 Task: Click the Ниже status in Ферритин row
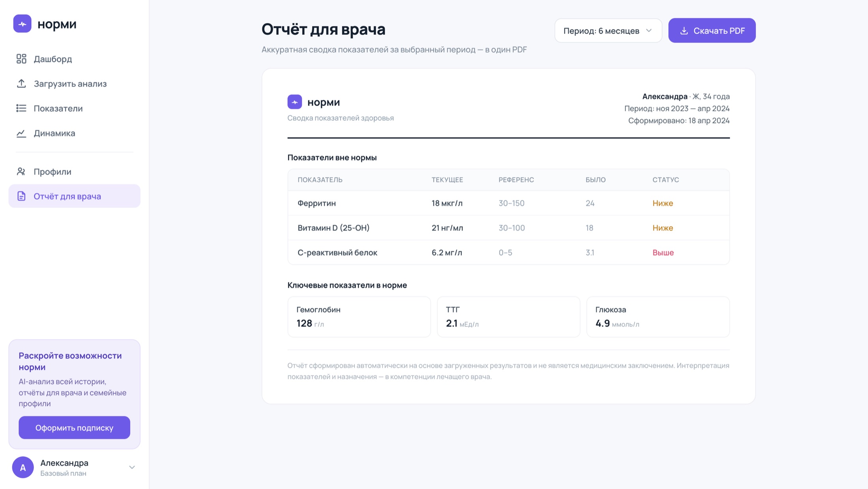(663, 203)
